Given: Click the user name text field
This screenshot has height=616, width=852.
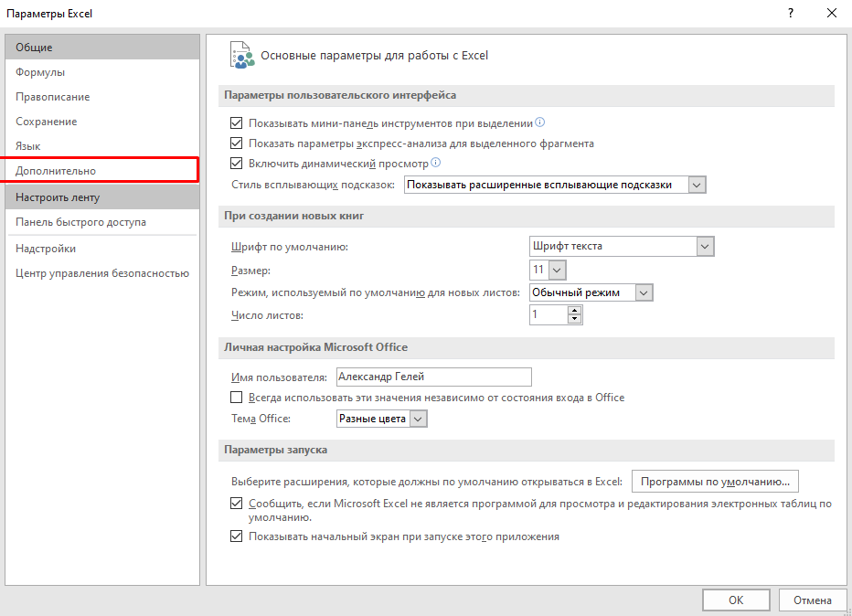Looking at the screenshot, I should 433,377.
